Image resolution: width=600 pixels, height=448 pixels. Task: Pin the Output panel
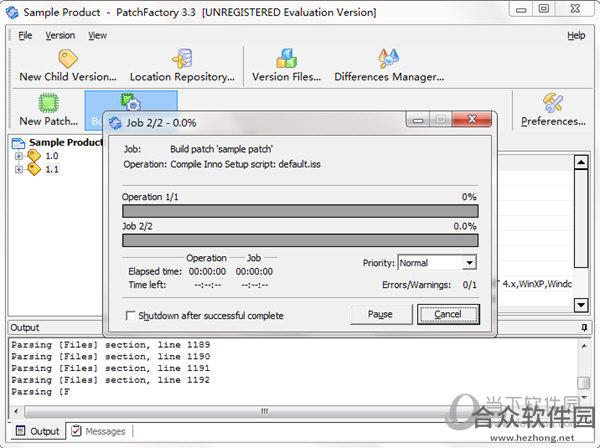tap(584, 327)
